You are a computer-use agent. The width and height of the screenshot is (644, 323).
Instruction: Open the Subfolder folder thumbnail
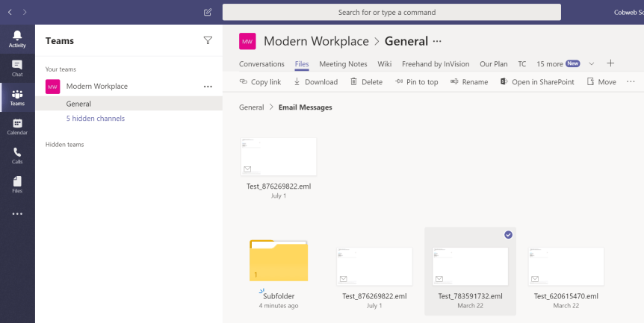(x=279, y=261)
